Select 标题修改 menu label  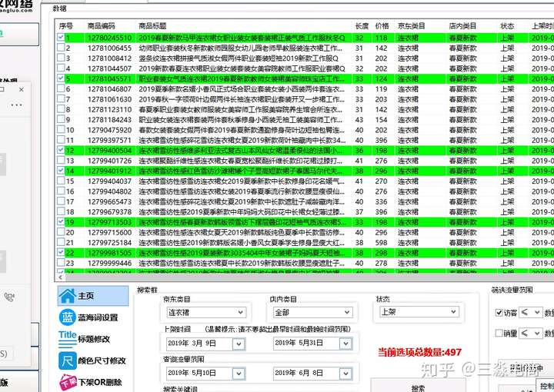[x=94, y=340]
